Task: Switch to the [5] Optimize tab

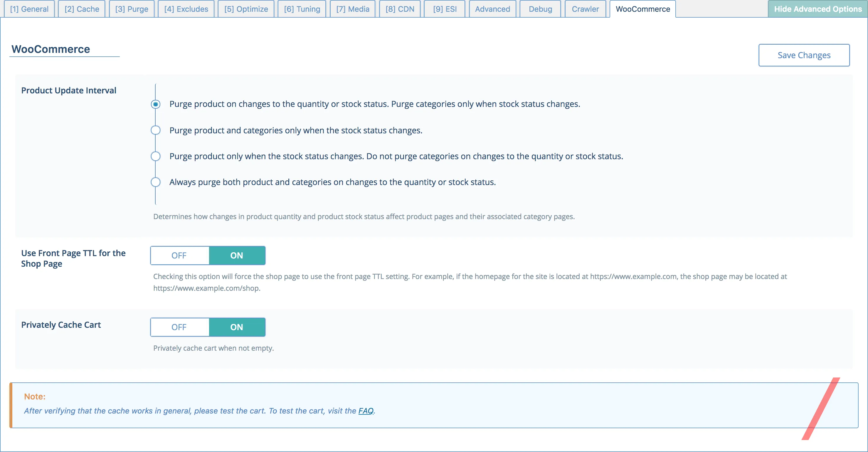Action: coord(246,9)
